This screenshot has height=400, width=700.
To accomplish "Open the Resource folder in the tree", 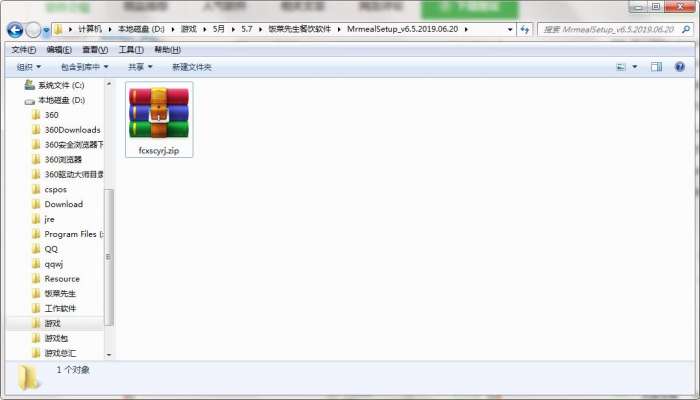I will [62, 279].
